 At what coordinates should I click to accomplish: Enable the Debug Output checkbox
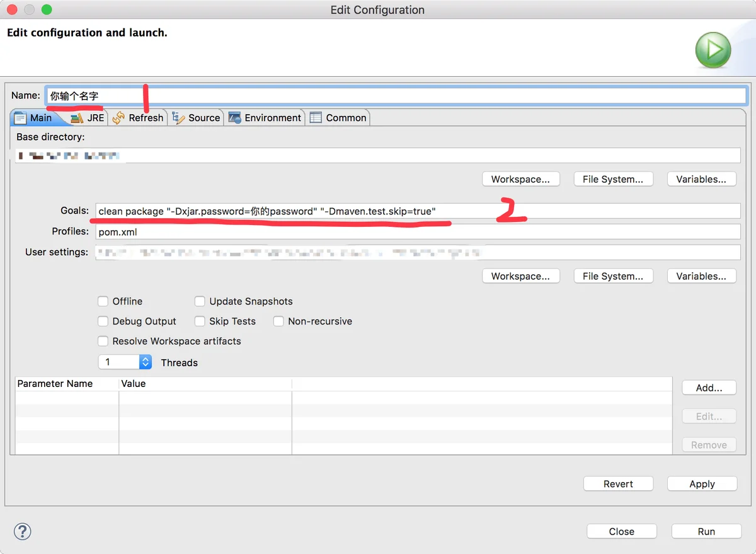(x=103, y=321)
